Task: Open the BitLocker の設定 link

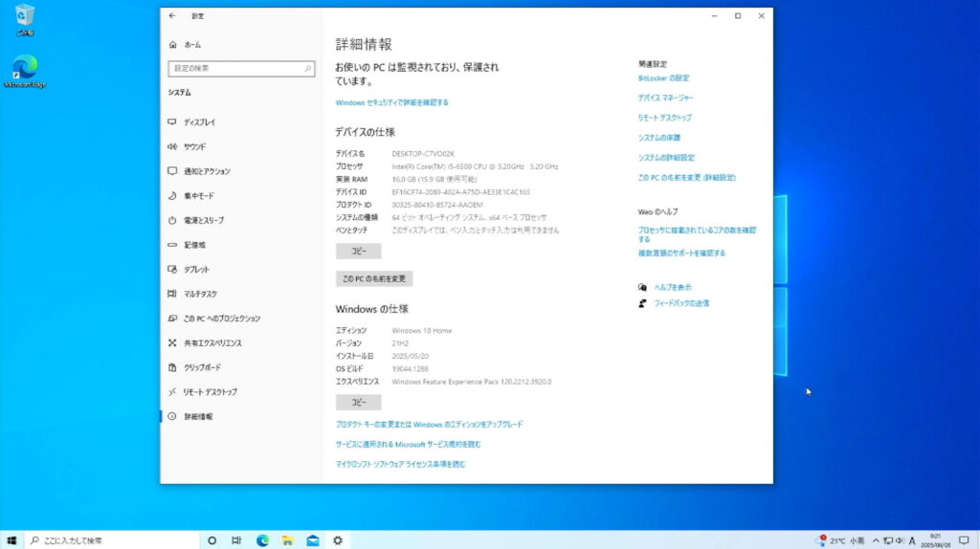Action: coord(663,78)
